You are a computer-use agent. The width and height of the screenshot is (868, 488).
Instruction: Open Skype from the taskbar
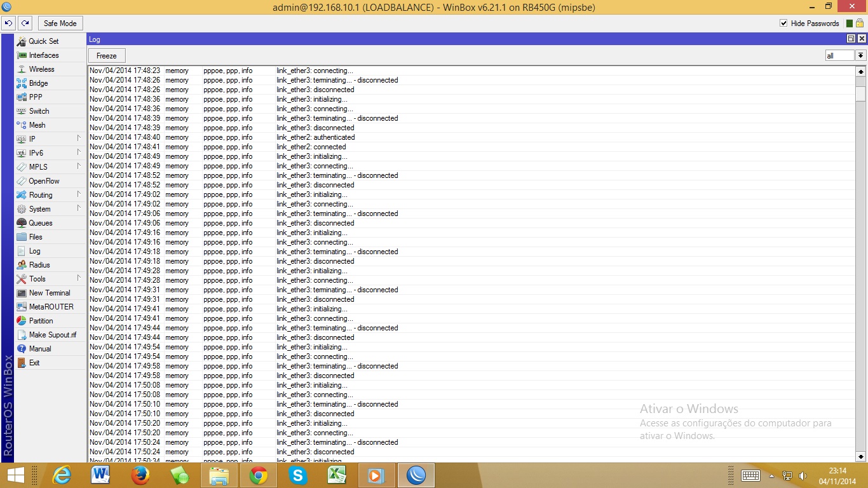coord(298,475)
